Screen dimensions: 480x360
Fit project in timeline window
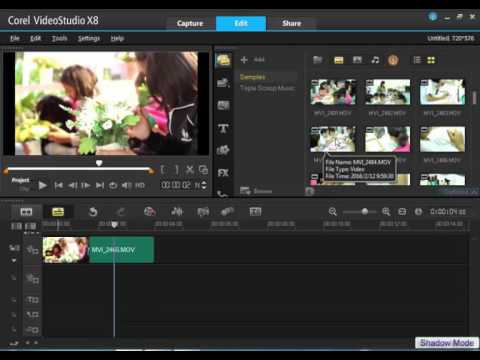click(x=402, y=212)
